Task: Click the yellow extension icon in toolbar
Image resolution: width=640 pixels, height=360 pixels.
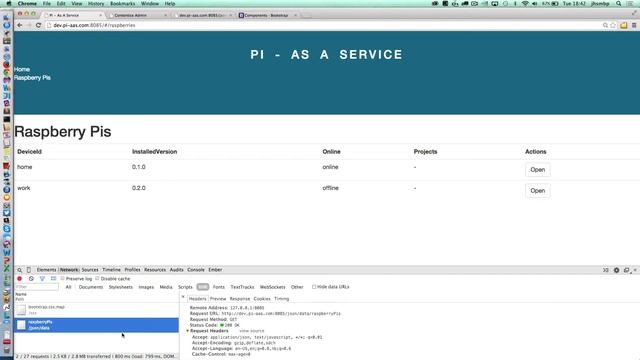Action: (x=624, y=25)
